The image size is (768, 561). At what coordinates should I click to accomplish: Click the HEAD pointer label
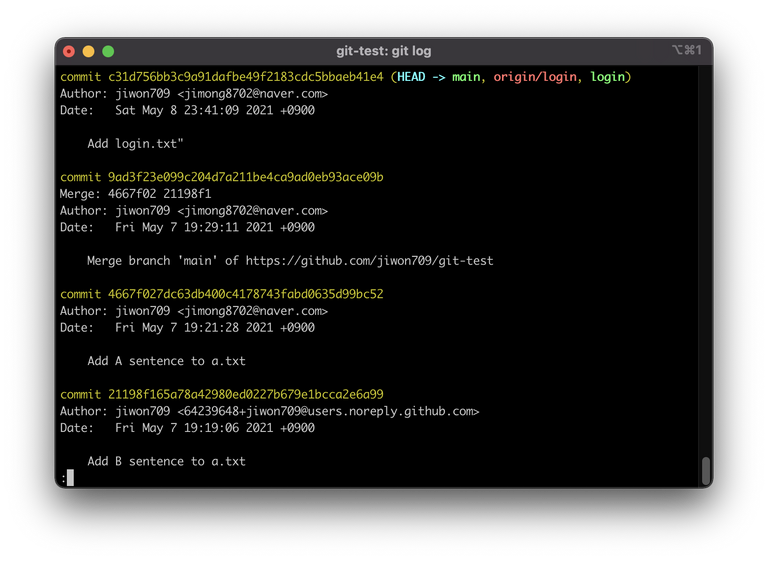coord(411,77)
